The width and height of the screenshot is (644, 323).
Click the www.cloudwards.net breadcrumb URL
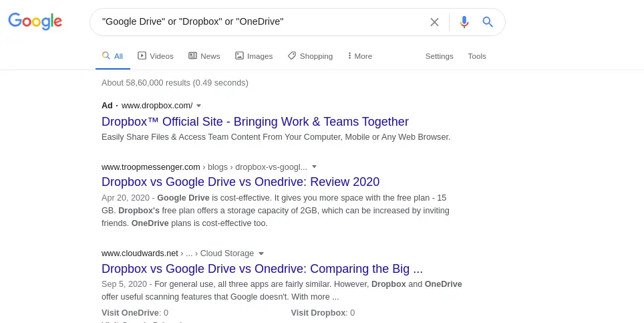(178, 253)
